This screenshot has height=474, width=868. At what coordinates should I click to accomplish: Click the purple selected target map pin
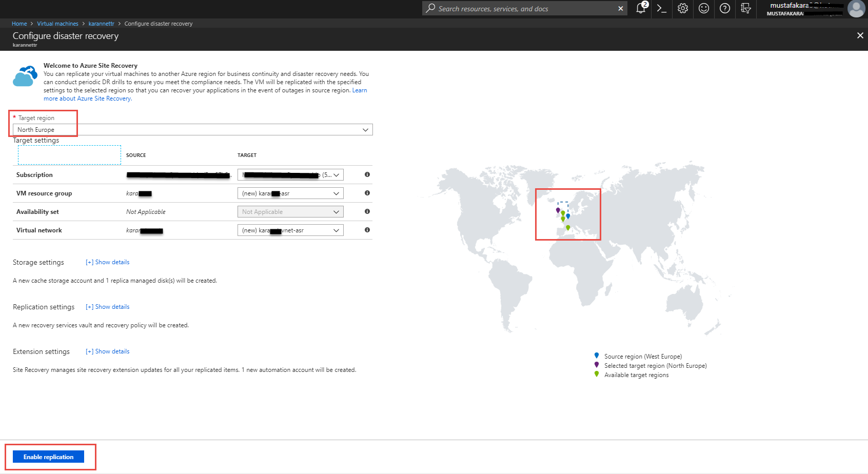coord(558,210)
